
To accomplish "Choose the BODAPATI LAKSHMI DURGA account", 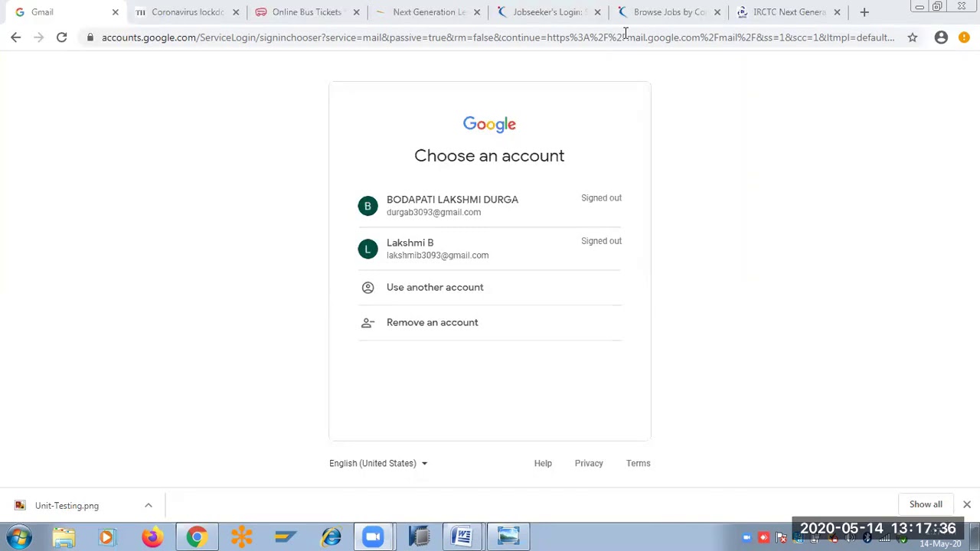I will pyautogui.click(x=489, y=205).
